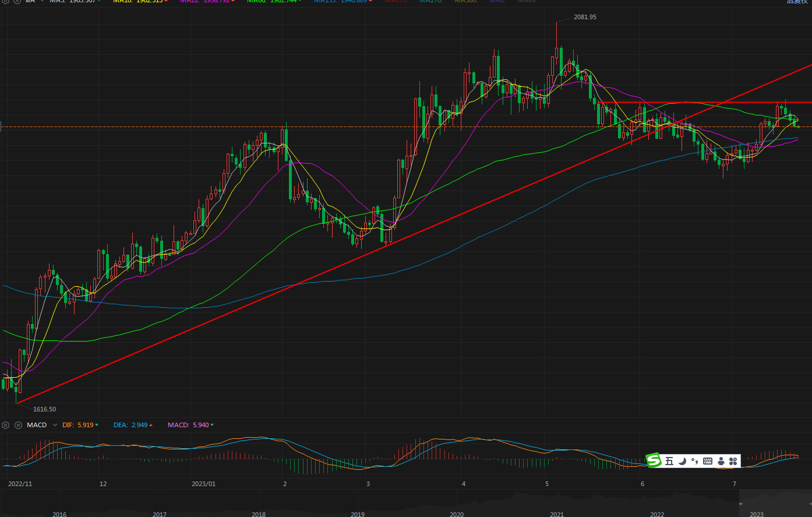Click the navigator range left arrow handle
Screen dimensions: 812x517
coord(741,504)
